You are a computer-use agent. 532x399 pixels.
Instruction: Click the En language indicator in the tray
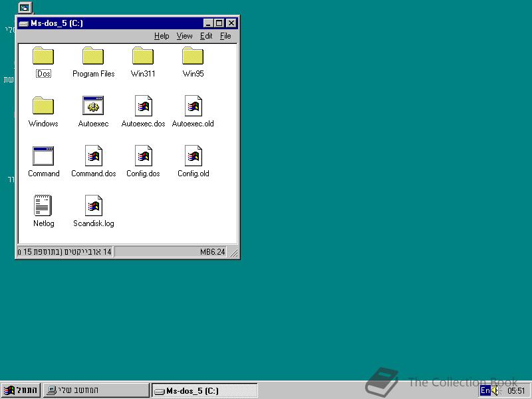(485, 390)
